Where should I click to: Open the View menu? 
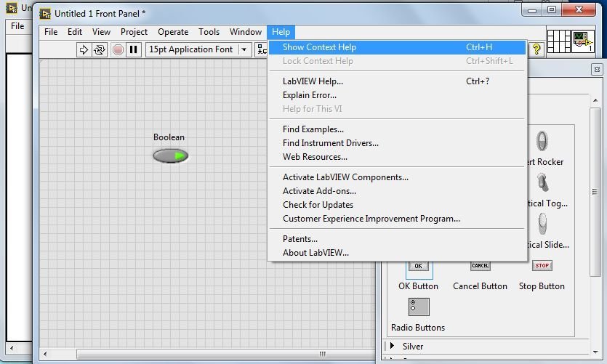coord(102,32)
